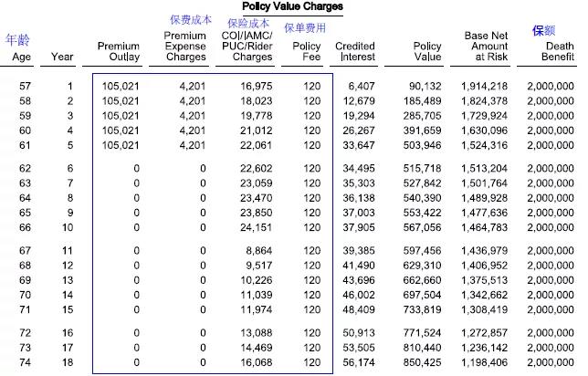This screenshot has width=588, height=376.
Task: Click the Policy Value Charges heading
Action: click(293, 6)
